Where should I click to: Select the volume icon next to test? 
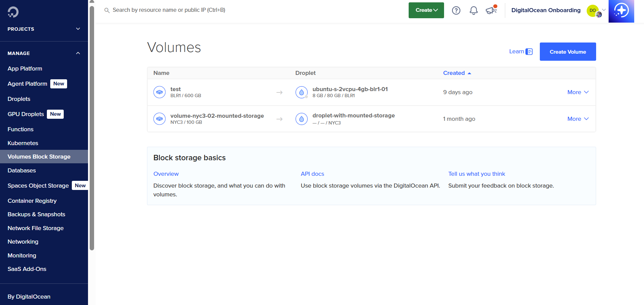click(159, 92)
